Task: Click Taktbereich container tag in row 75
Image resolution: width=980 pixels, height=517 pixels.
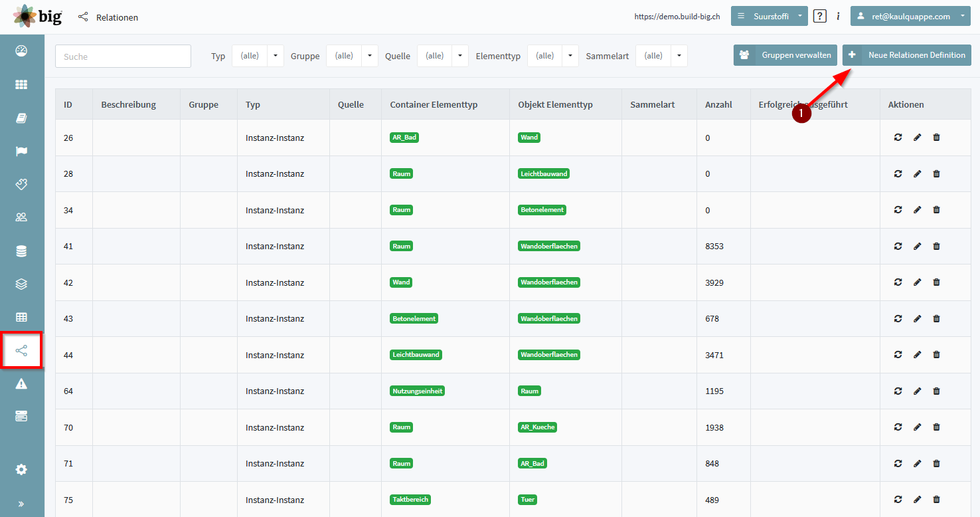Action: 410,500
